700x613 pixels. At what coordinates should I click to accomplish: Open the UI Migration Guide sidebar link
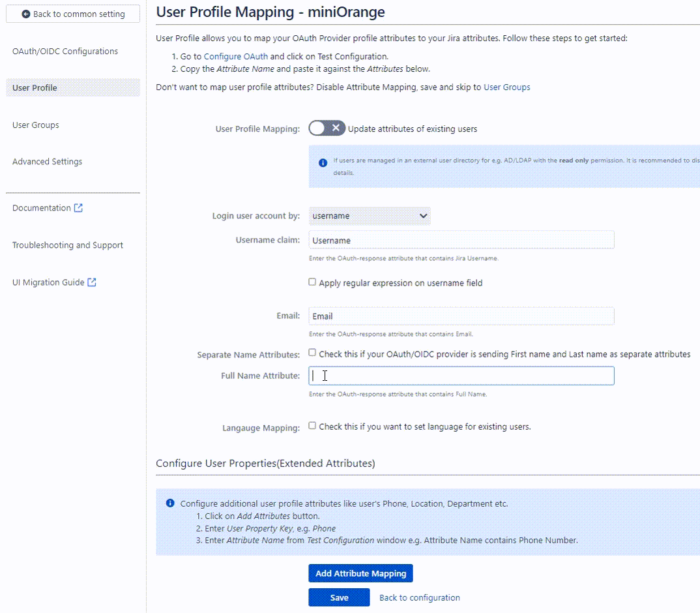click(48, 282)
